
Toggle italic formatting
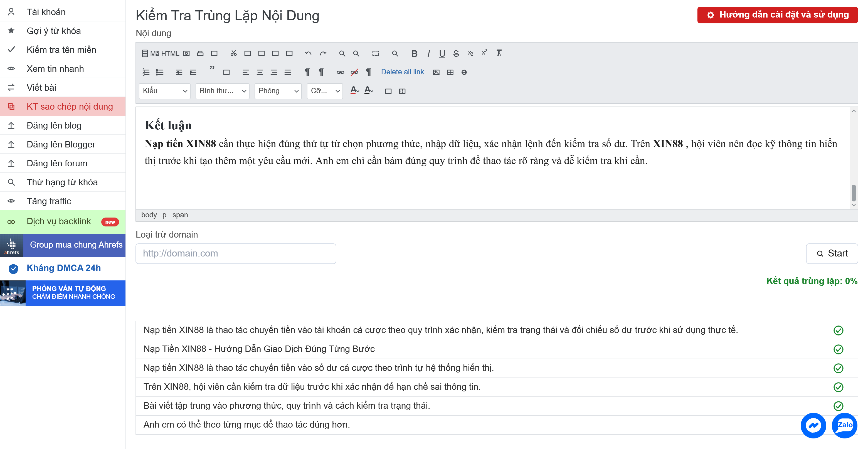[x=428, y=54]
